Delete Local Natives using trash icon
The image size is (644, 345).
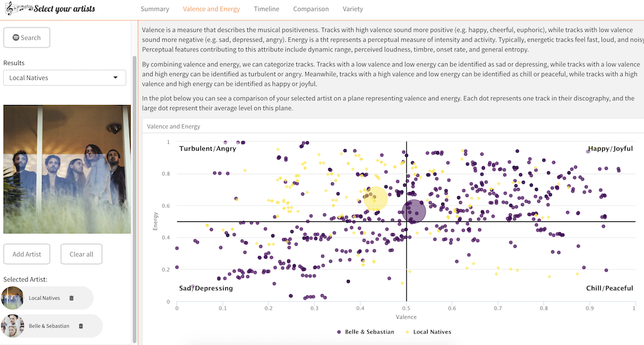(71, 298)
